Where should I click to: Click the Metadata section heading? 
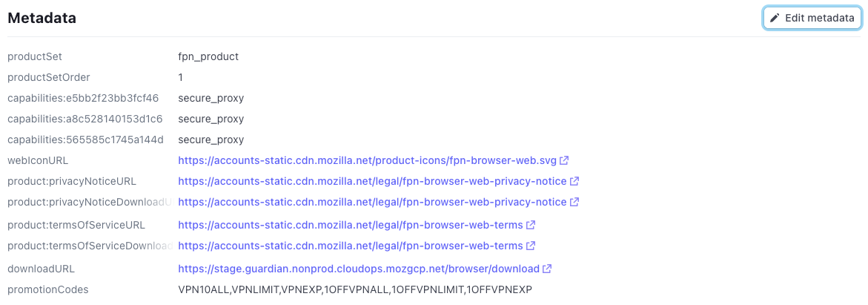pos(42,19)
